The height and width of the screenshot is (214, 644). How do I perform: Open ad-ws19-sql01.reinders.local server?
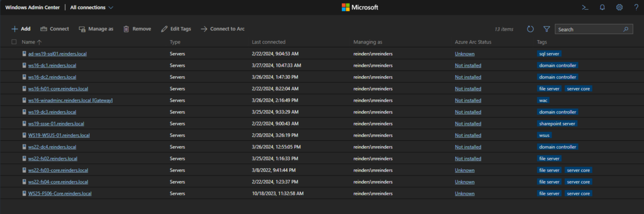click(x=57, y=54)
